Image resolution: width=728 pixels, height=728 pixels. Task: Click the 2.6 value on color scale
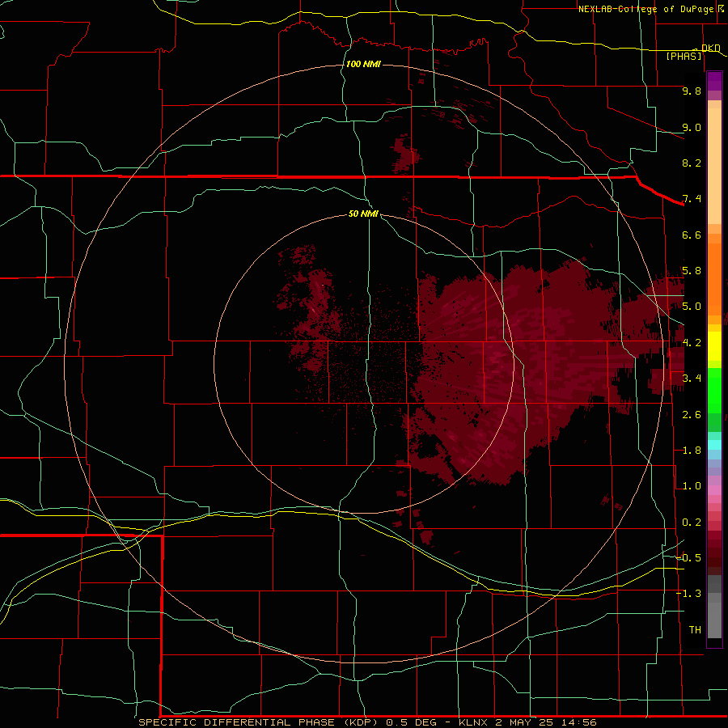692,415
